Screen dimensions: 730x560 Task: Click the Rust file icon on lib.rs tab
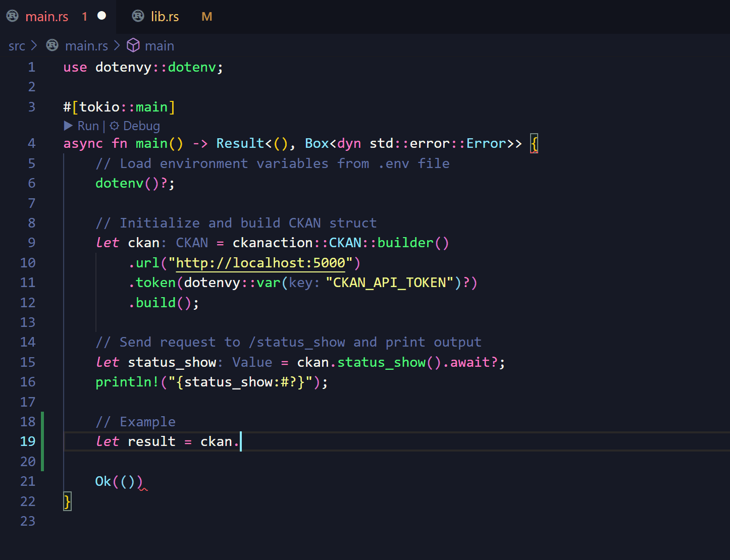click(138, 16)
